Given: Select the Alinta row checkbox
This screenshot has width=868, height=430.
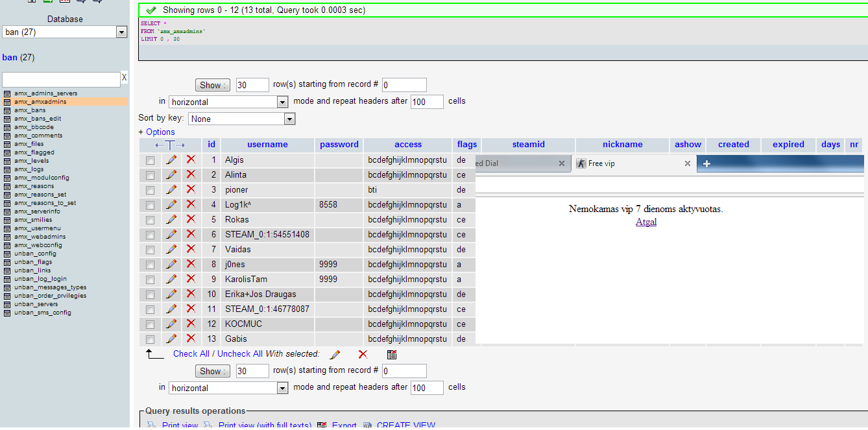Looking at the screenshot, I should pos(151,175).
